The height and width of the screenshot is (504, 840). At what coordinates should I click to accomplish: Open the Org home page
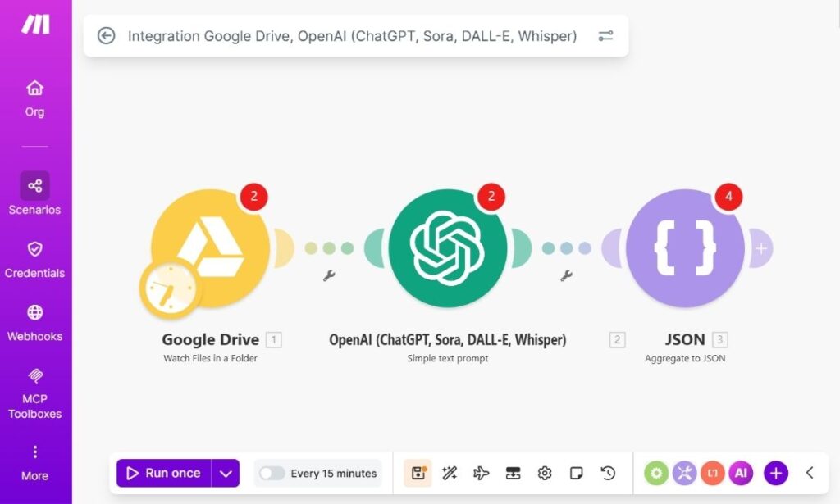tap(34, 98)
